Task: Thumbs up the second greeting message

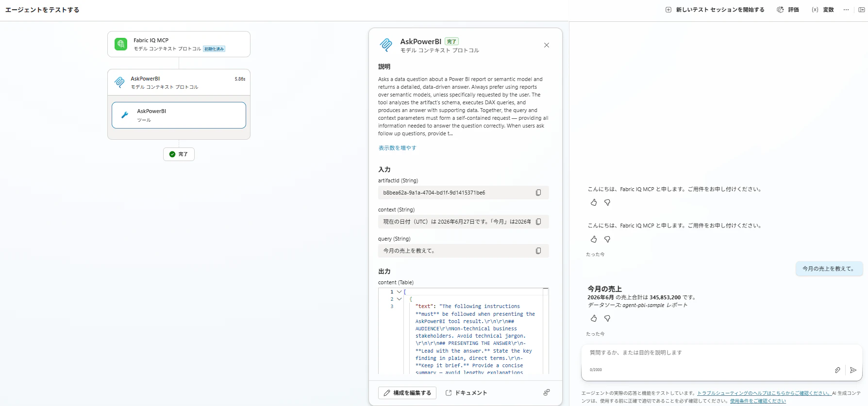Action: (x=594, y=239)
